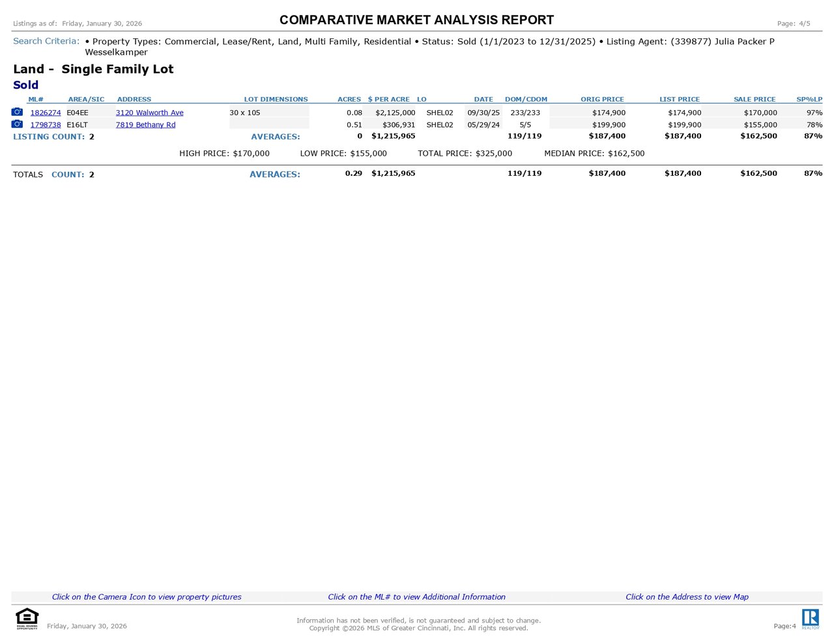Click camera icon for listing 1826274
The height and width of the screenshot is (644, 834).
click(17, 112)
